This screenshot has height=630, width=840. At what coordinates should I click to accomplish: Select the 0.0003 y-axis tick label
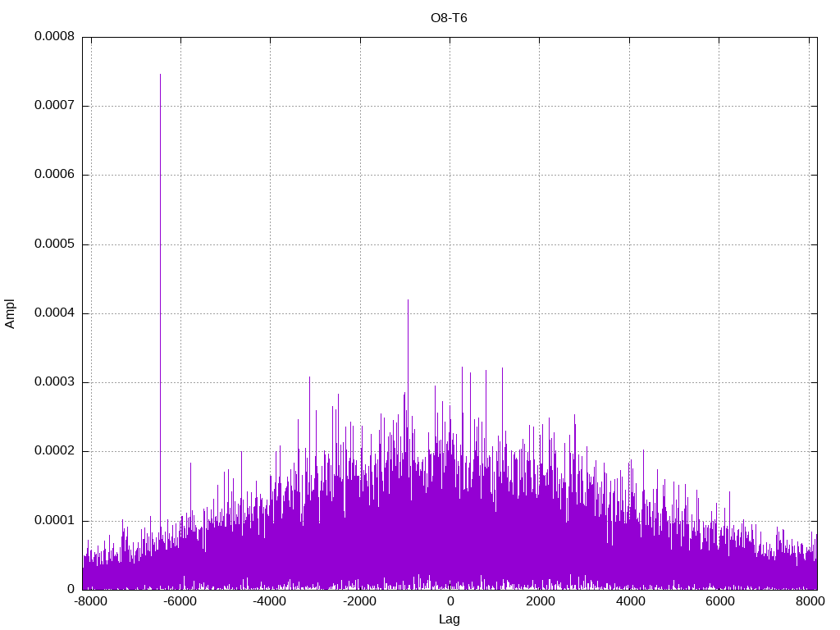54,382
